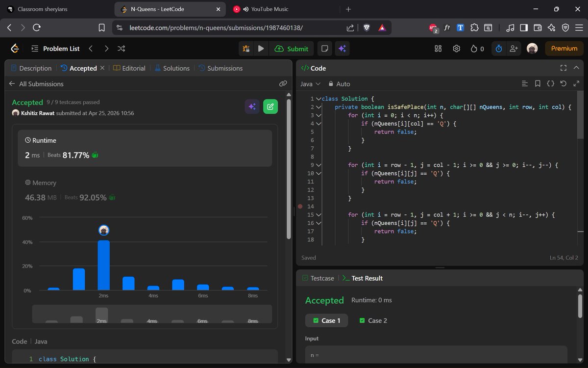Open the debugger bug icon beside Run
Screen dimensions: 588x368
(x=245, y=48)
